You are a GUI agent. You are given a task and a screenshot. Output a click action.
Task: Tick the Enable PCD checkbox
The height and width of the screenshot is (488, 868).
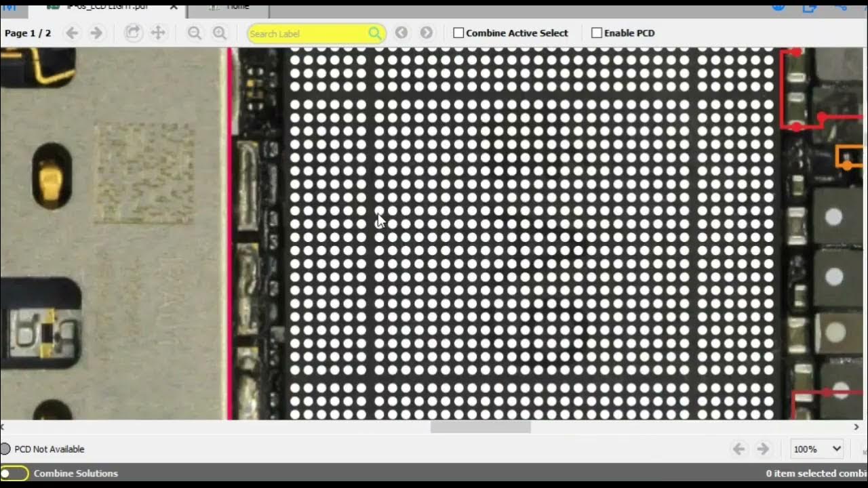pos(597,33)
